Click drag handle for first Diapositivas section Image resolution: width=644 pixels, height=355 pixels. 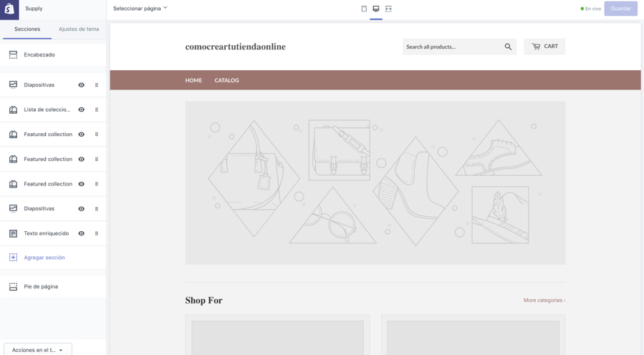pos(97,85)
